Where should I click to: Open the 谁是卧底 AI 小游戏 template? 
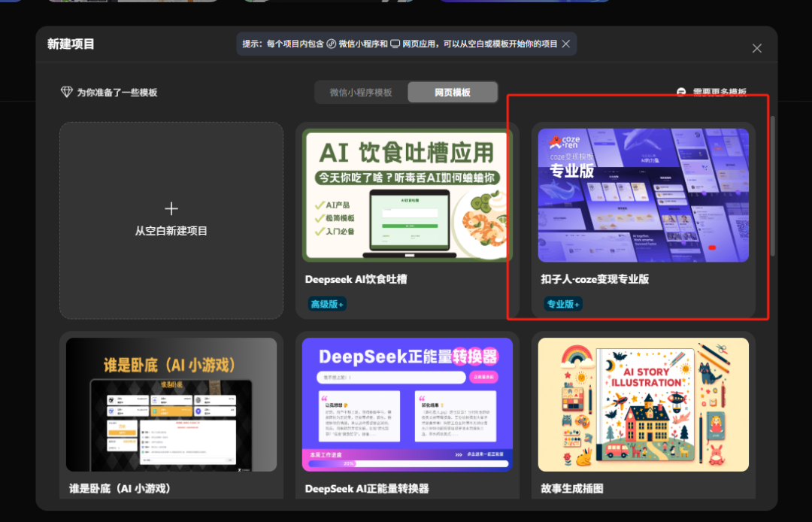tap(171, 404)
